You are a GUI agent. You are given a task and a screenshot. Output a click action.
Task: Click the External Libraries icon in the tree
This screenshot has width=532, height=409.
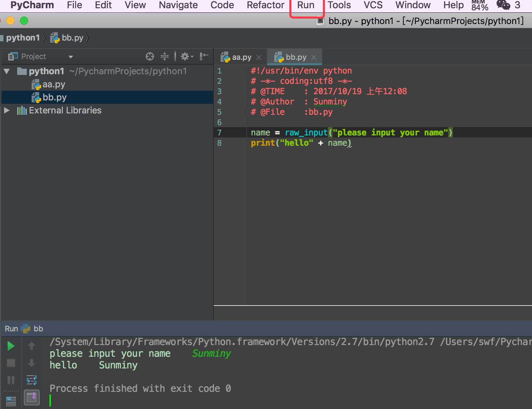pos(22,110)
